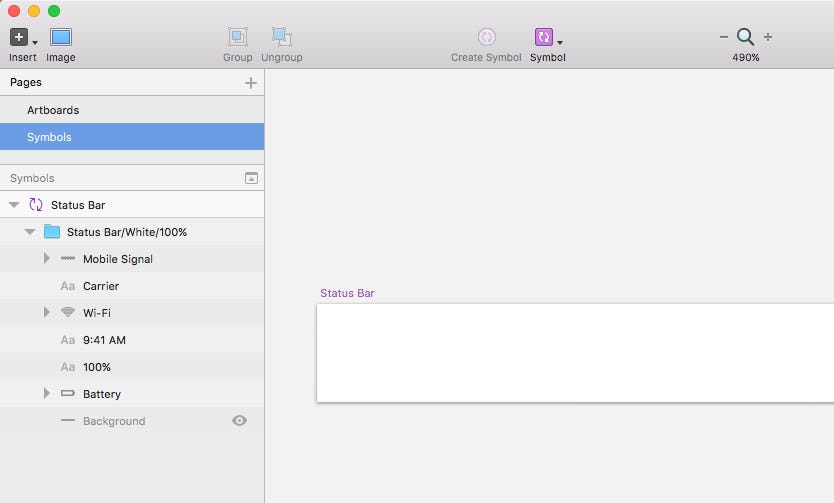Screen dimensions: 834x503
Task: Open the Insert dropdown arrow
Action: 35,43
